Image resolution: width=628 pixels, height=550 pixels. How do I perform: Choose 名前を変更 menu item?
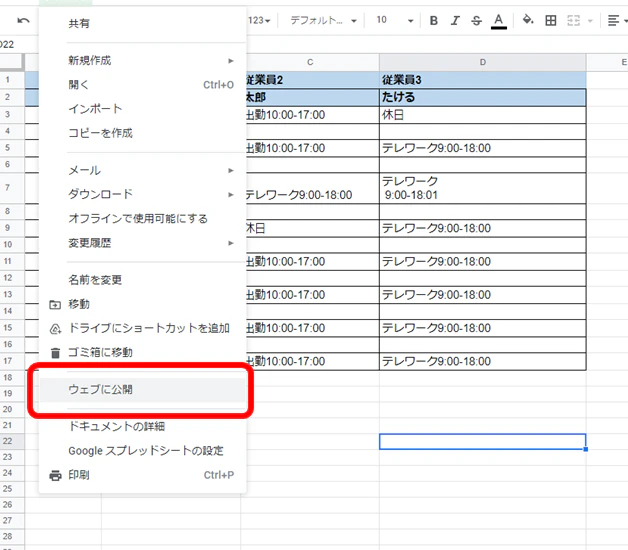pyautogui.click(x=143, y=280)
